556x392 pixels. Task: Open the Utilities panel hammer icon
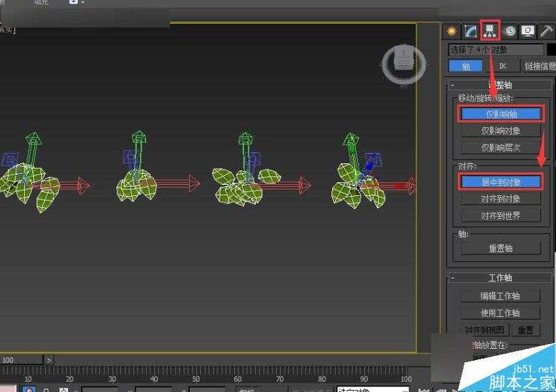546,31
